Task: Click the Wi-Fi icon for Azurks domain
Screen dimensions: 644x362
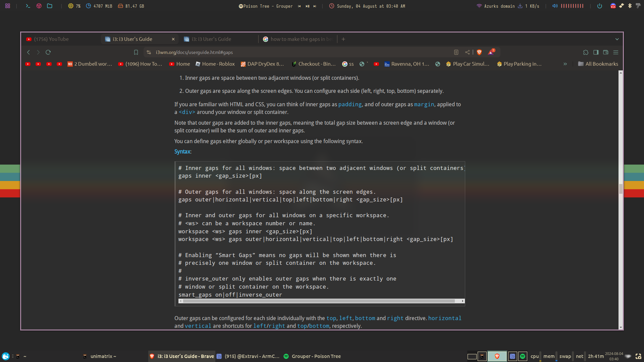Action: click(x=479, y=6)
